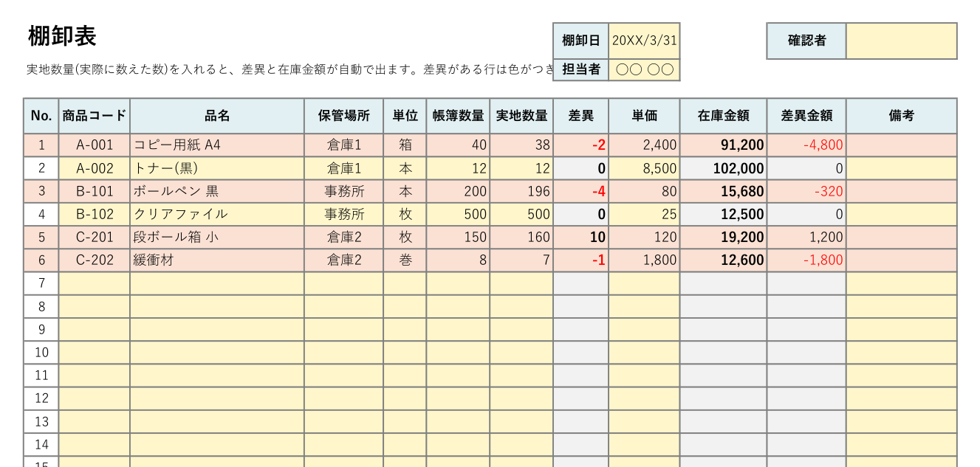Select 帳簿数量 value 40 for コピー用紙
Viewport: 980px width, 467px height.
click(x=458, y=145)
